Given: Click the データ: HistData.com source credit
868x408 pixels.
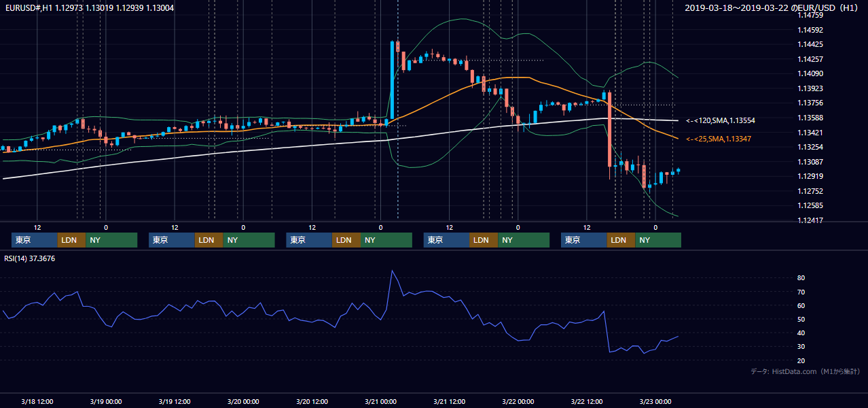Looking at the screenshot, I should click(806, 372).
